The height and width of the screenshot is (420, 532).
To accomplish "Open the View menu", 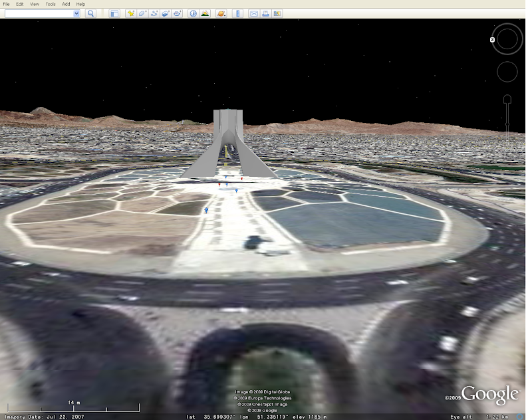I will (35, 4).
